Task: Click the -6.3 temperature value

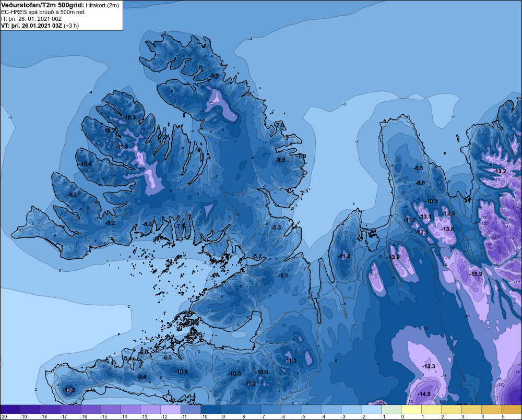Action: [x=167, y=357]
